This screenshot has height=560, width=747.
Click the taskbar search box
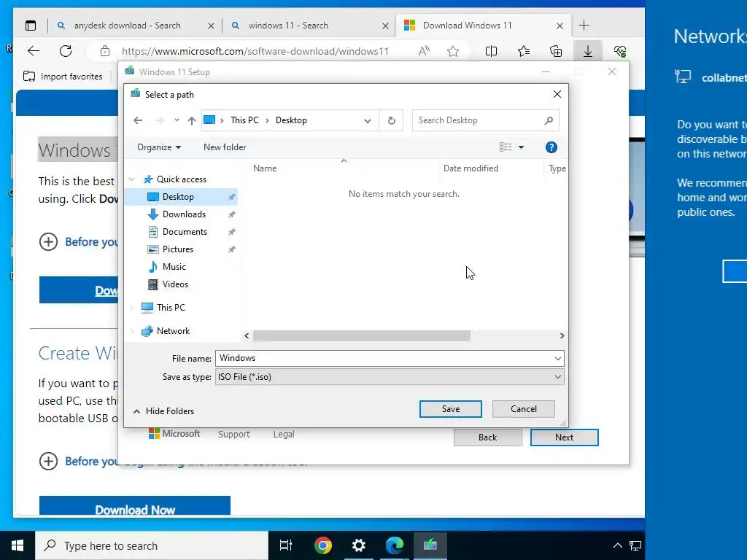coord(152,545)
